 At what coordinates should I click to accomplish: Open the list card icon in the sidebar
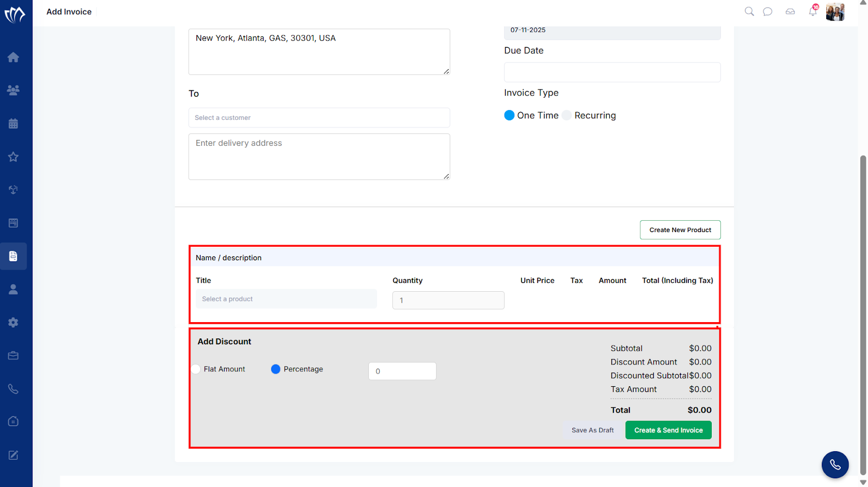[14, 223]
